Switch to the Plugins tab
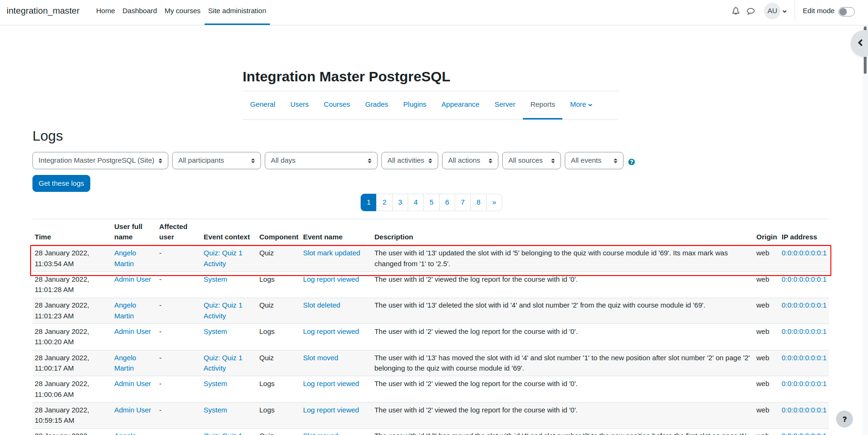This screenshot has width=868, height=435. [415, 104]
